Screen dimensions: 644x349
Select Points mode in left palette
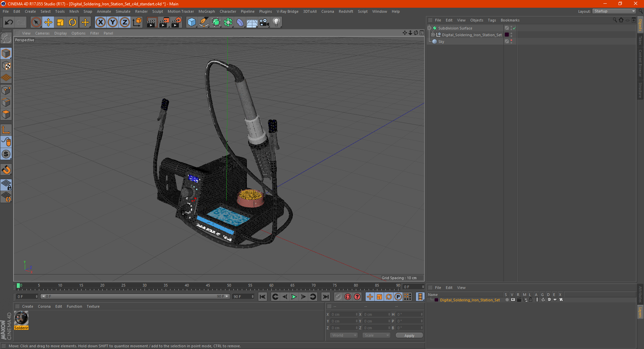[6, 90]
